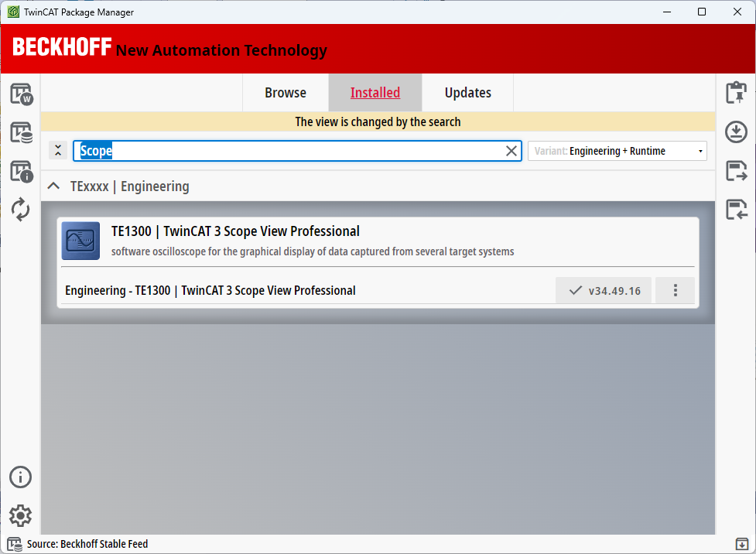756x554 pixels.
Task: Open the info circle icon in sidebar
Action: 21,477
